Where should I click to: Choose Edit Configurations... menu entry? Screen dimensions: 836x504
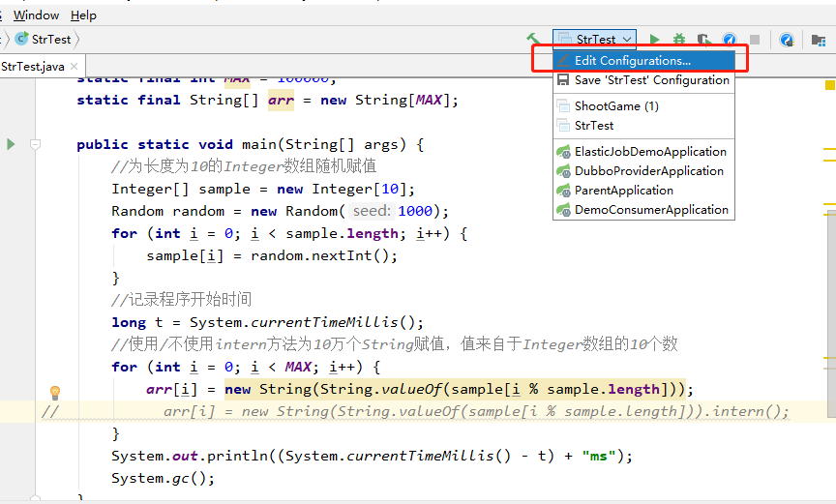(x=644, y=61)
